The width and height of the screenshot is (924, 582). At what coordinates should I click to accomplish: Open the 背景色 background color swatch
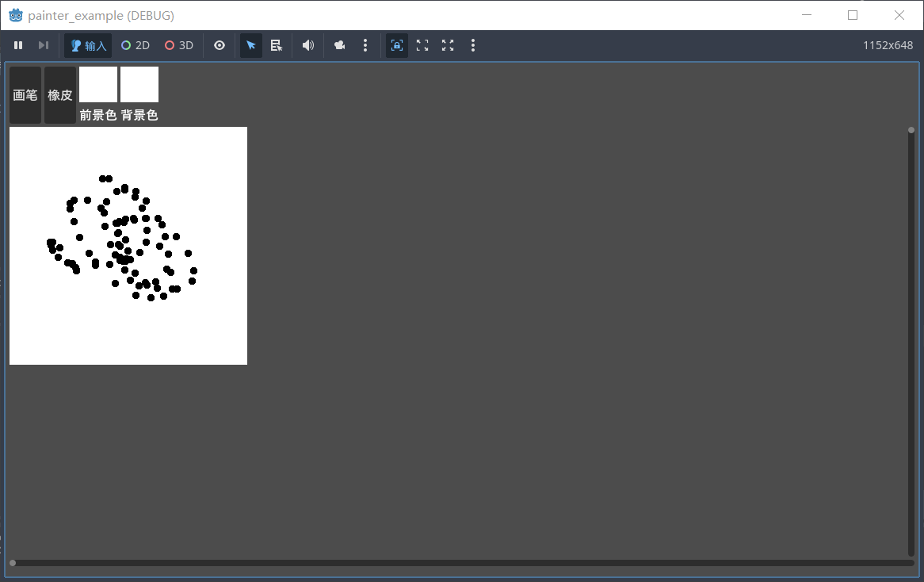click(x=139, y=85)
